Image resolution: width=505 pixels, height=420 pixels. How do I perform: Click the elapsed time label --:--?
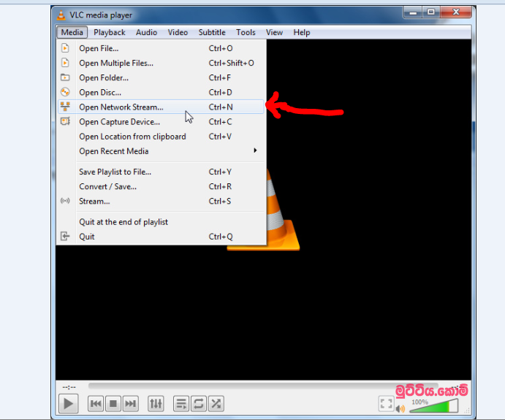point(69,386)
